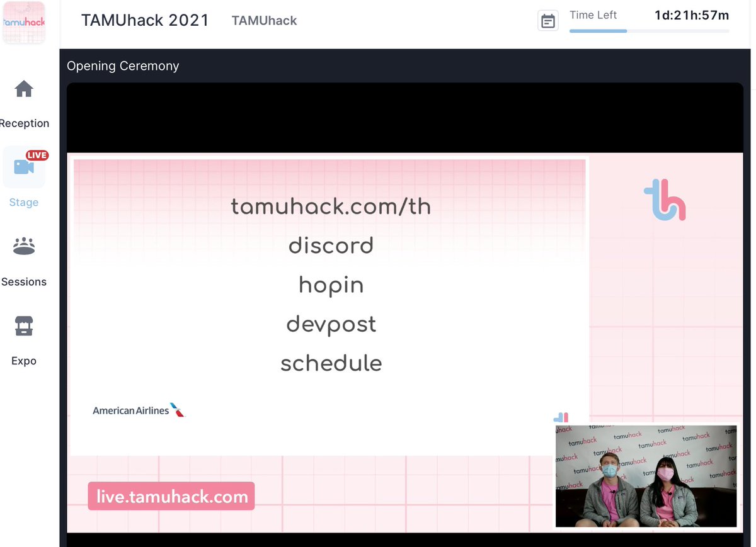Click the Expo sidebar label
Screen dimensions: 756x547
point(24,361)
